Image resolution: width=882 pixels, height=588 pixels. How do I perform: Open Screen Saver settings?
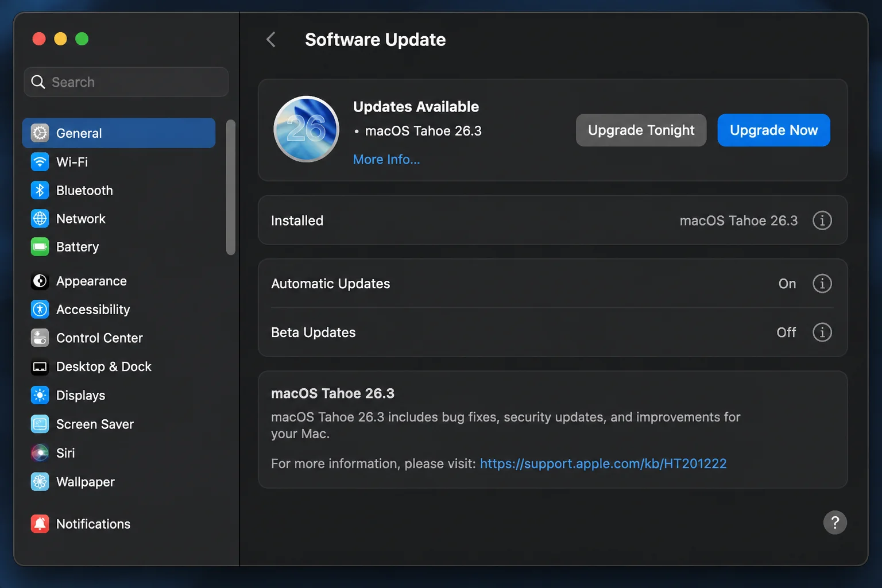coord(119,424)
